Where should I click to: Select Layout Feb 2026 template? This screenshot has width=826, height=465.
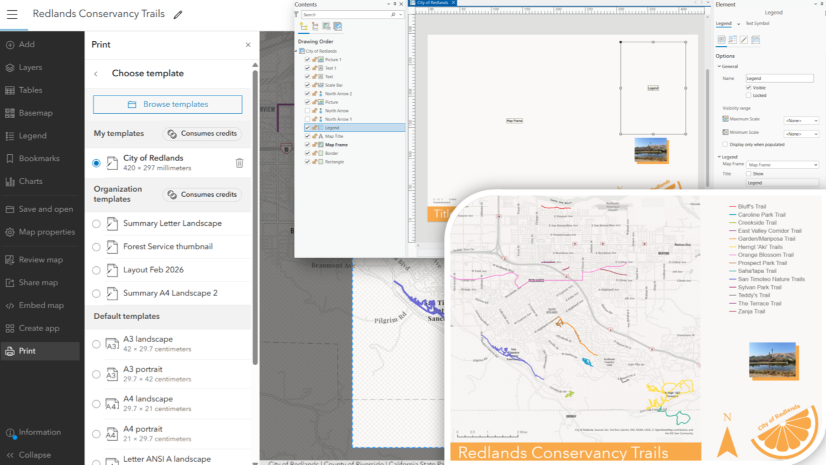96,270
